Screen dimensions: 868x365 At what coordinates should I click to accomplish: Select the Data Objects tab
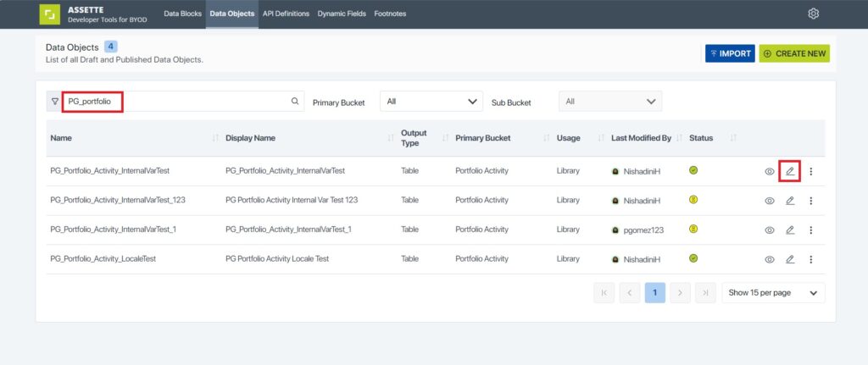[x=232, y=14]
